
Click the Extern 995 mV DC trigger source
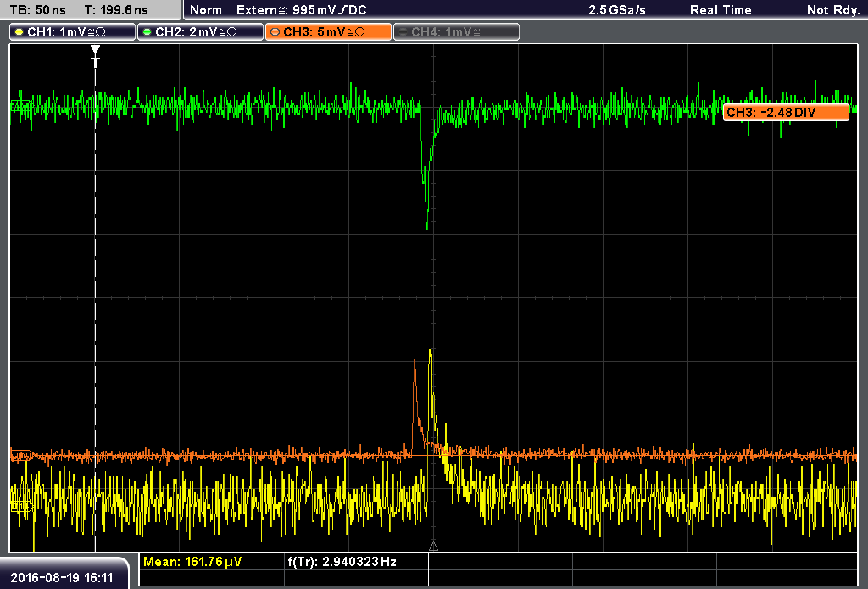click(x=302, y=10)
